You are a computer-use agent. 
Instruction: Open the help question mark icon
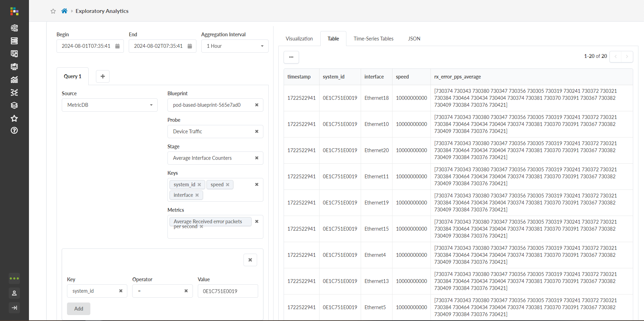pos(14,130)
